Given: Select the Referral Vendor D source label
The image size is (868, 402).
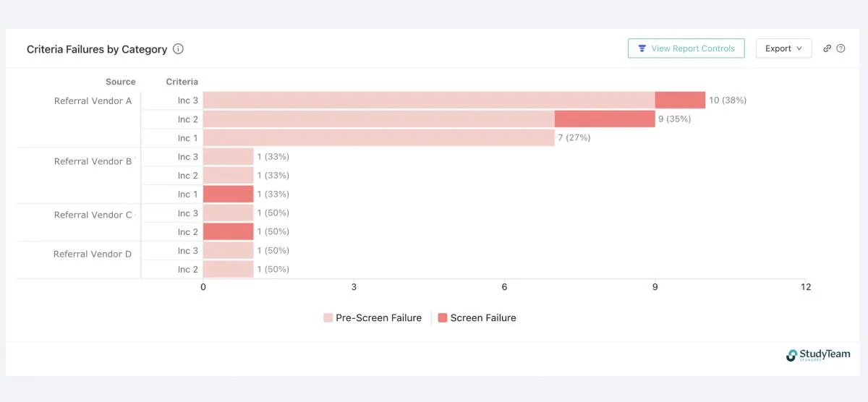Looking at the screenshot, I should click(x=93, y=255).
